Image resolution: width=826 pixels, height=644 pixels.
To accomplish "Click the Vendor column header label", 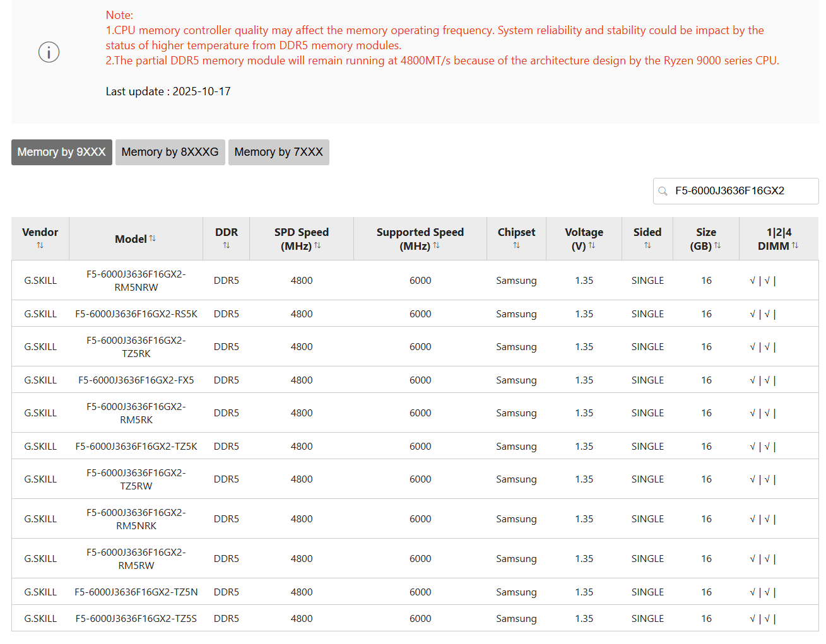I will coord(40,232).
